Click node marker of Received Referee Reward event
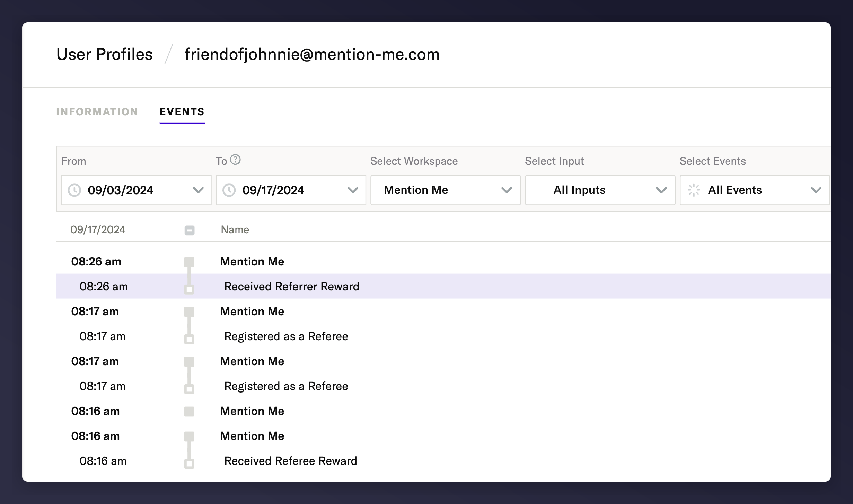Image resolution: width=853 pixels, height=504 pixels. [x=189, y=464]
